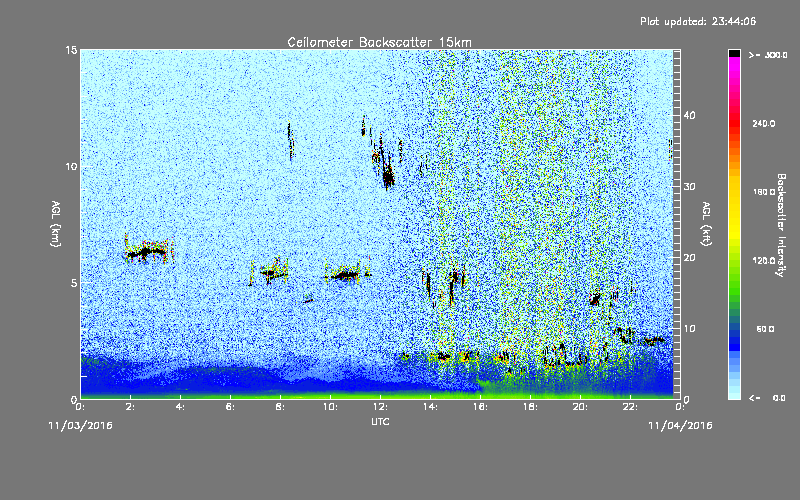Image resolution: width=800 pixels, height=500 pixels.
Task: Click the '8:' tick on UTC axis
Action: tap(281, 407)
